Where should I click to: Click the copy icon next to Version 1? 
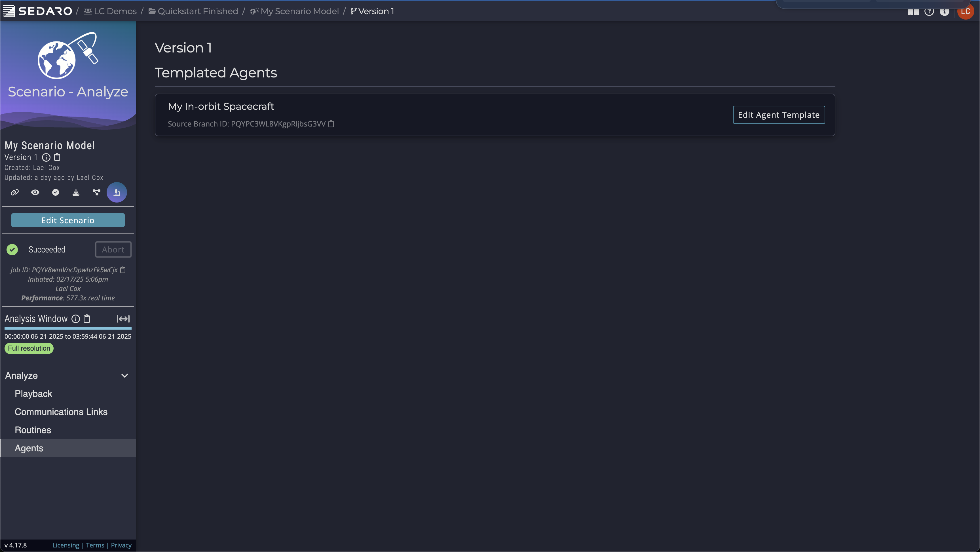[57, 157]
